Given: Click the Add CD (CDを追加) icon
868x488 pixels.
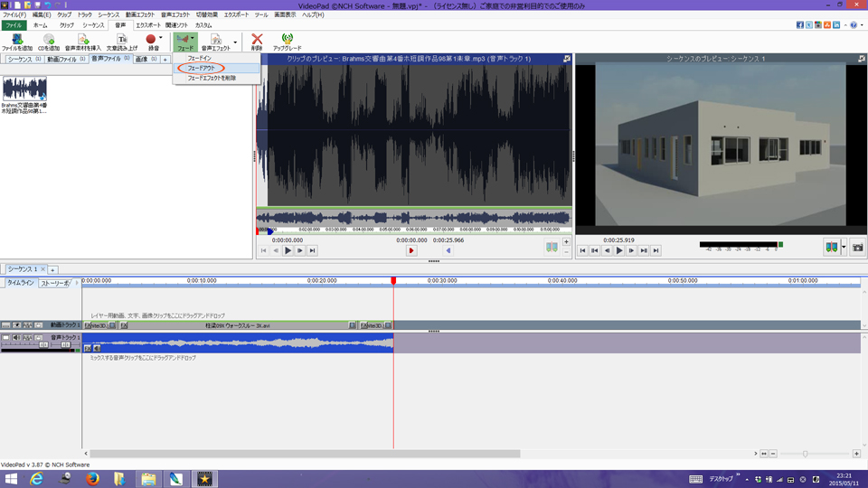Looking at the screenshot, I should coord(49,42).
